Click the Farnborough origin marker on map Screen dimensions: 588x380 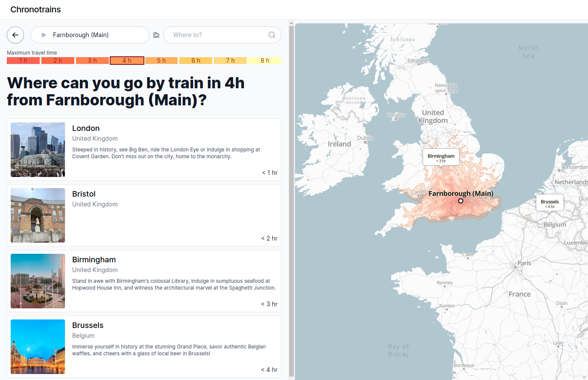pyautogui.click(x=461, y=201)
